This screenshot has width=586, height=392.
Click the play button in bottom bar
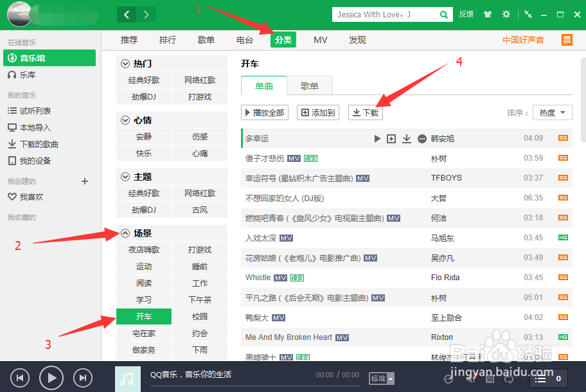click(51, 378)
